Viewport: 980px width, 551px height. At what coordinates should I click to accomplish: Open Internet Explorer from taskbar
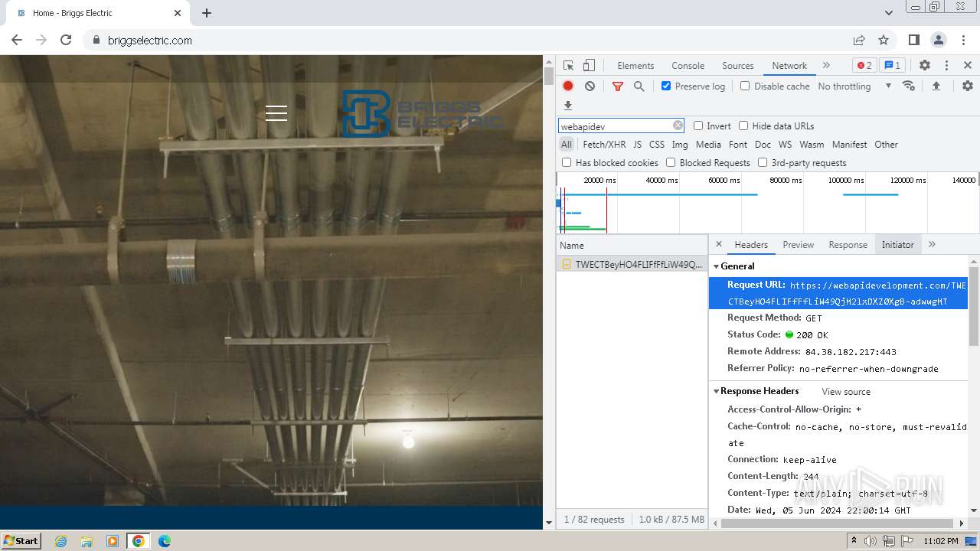(61, 540)
